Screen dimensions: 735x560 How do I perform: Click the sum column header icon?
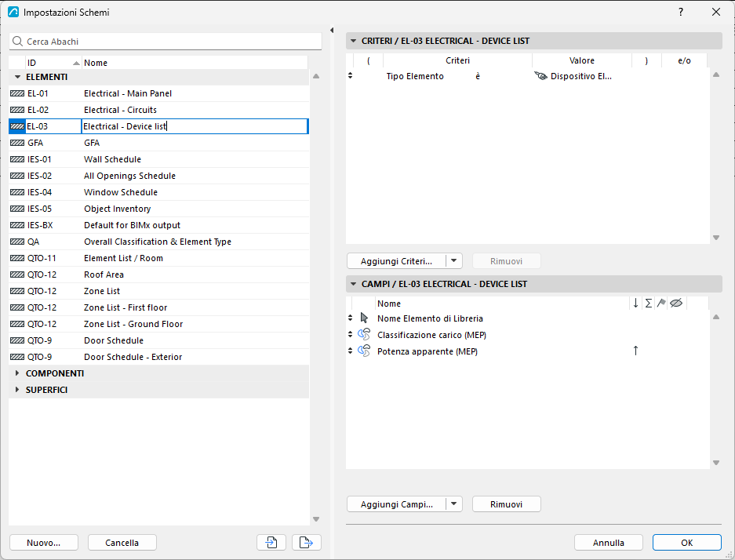click(x=648, y=304)
